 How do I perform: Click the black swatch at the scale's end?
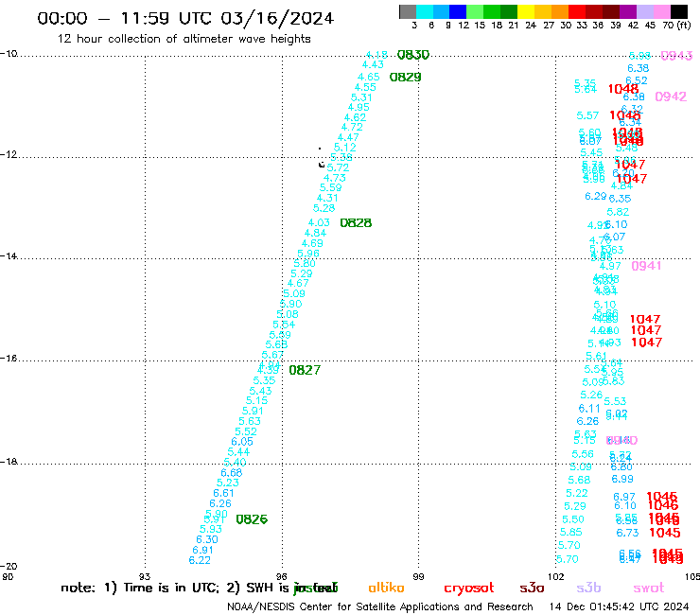(x=678, y=11)
